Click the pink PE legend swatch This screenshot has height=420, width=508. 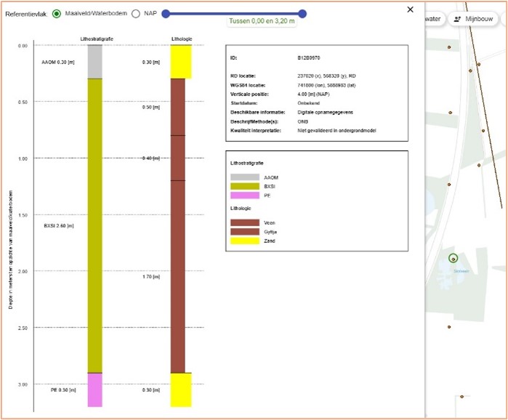click(243, 195)
